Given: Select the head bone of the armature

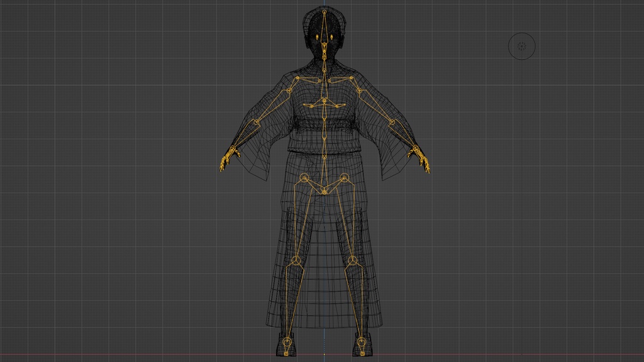Looking at the screenshot, I should (324, 25).
